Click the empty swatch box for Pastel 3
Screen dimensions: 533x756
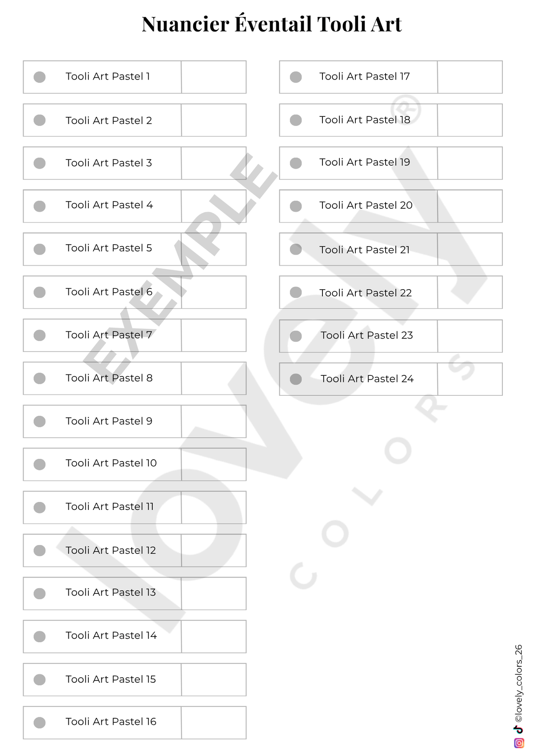click(x=214, y=163)
